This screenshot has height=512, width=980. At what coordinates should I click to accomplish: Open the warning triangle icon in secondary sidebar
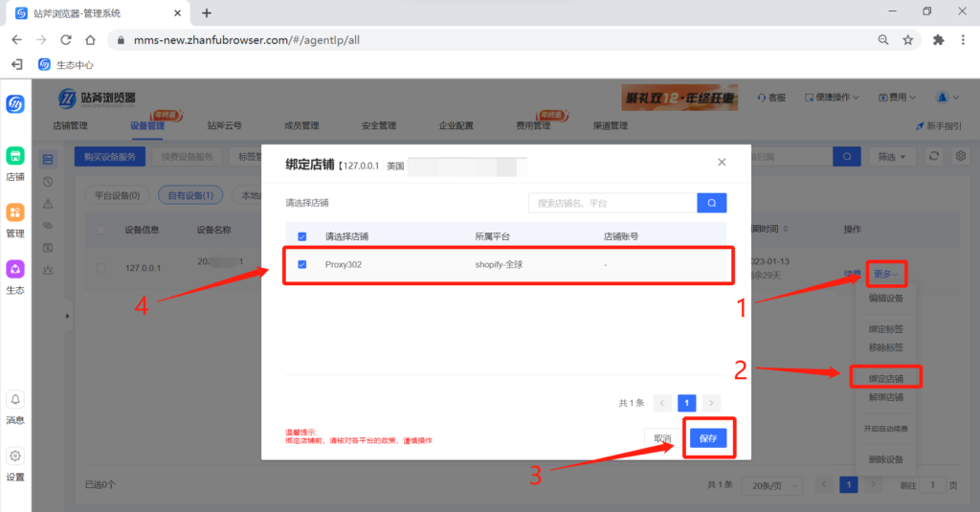pos(48,204)
